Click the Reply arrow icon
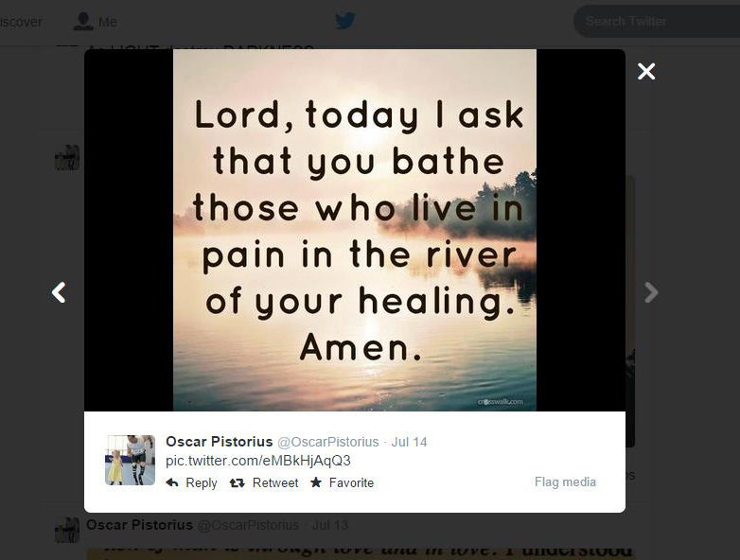The width and height of the screenshot is (740, 560). [172, 482]
